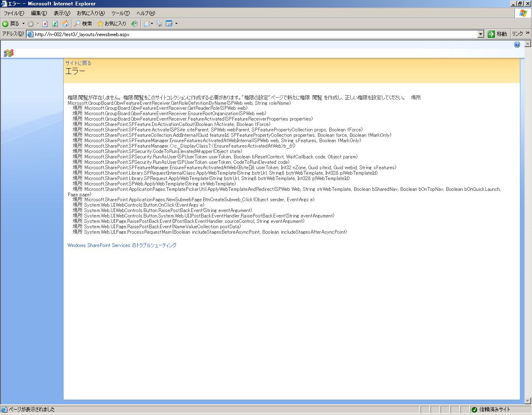Open the Back history dropdown arrow
The image size is (532, 415).
pyautogui.click(x=23, y=24)
